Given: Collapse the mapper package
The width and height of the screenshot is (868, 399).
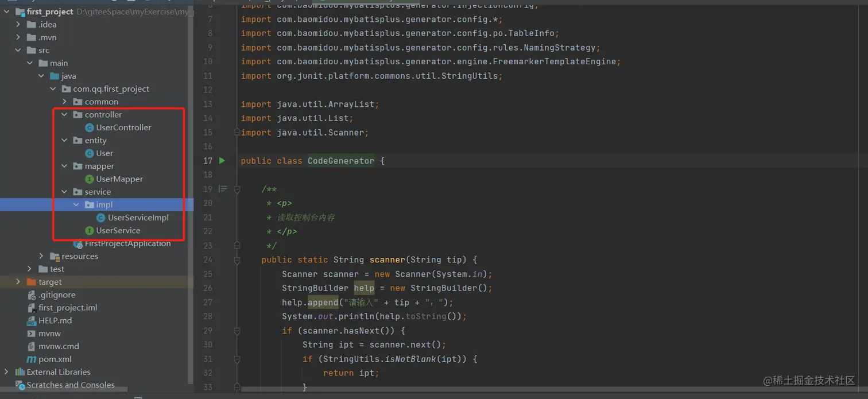Looking at the screenshot, I should pyautogui.click(x=65, y=166).
